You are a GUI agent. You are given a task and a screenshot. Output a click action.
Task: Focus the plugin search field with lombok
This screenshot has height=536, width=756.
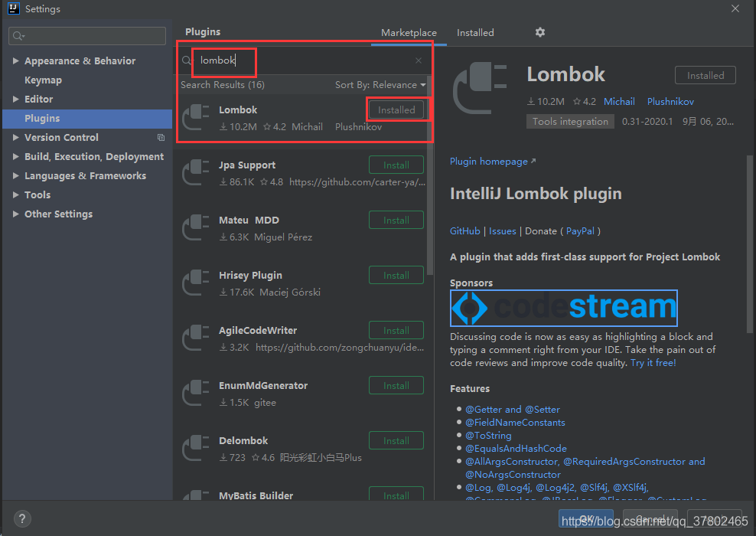pyautogui.click(x=304, y=60)
